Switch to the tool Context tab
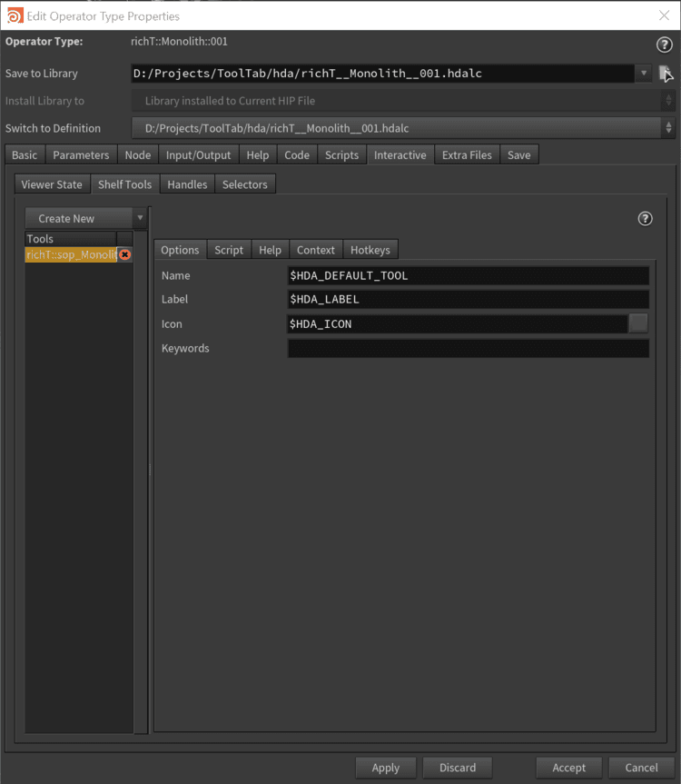This screenshot has height=784, width=681. [316, 250]
